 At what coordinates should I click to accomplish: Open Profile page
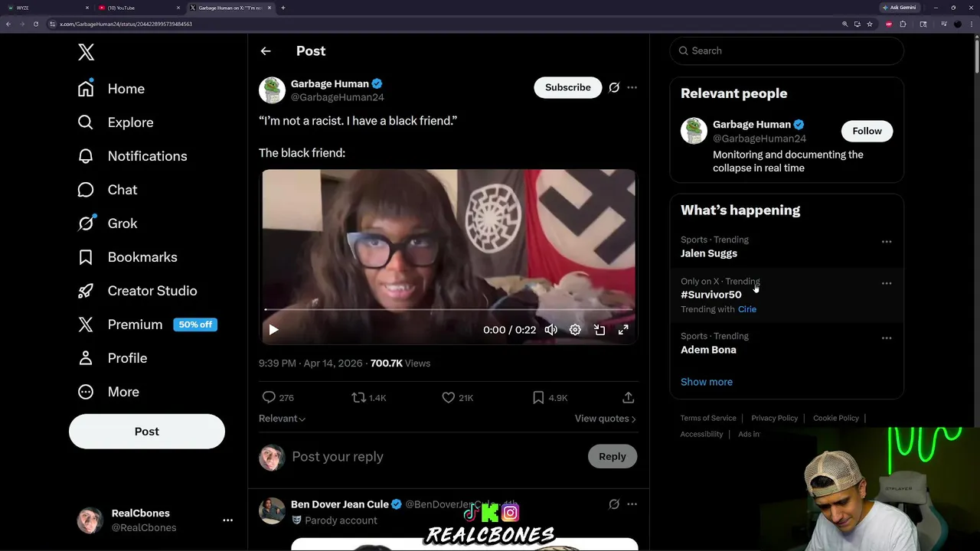113,358
